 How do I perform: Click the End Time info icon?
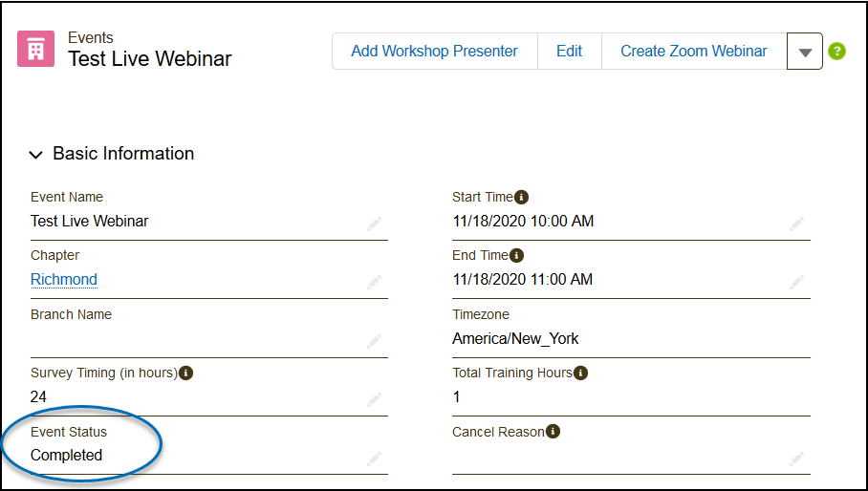coord(516,255)
